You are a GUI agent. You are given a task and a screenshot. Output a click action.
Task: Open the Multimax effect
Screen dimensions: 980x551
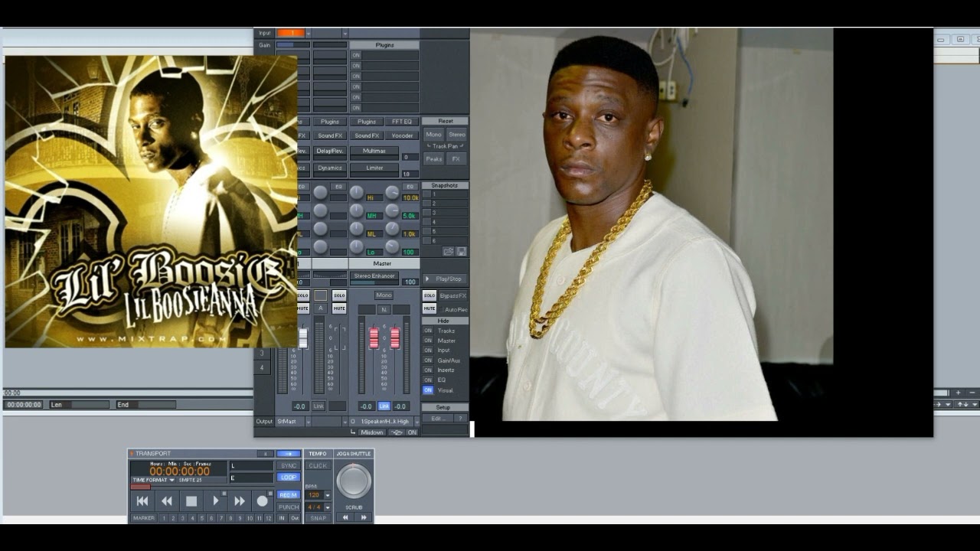374,151
